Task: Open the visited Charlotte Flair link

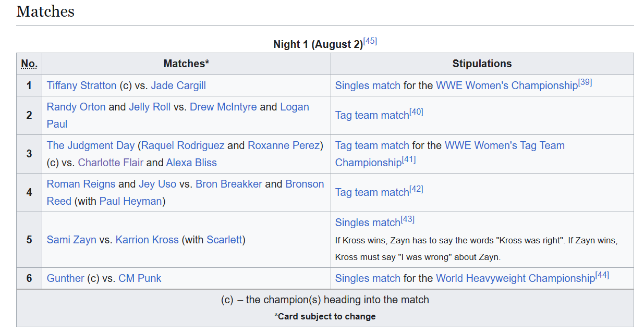Action: click(111, 163)
